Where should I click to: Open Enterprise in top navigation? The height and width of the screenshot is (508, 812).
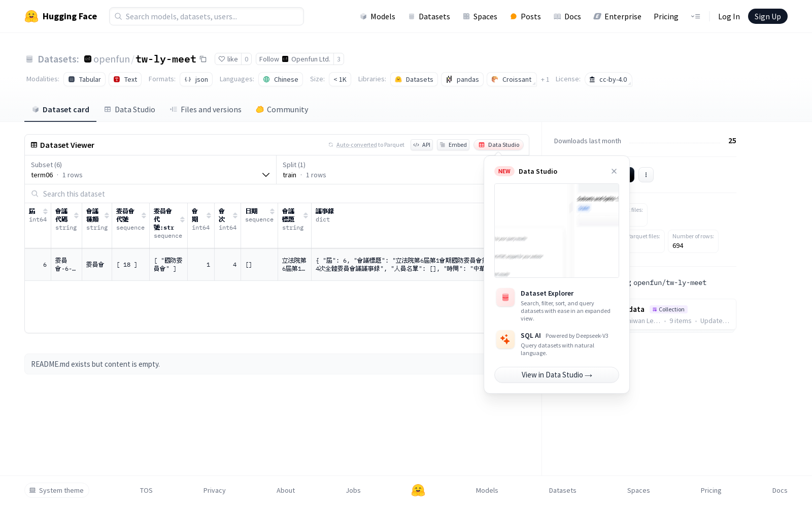click(x=617, y=16)
